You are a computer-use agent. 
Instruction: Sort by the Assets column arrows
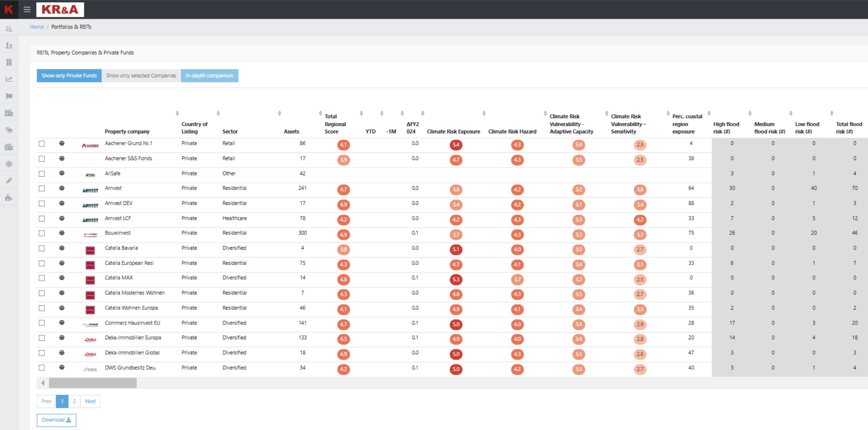321,113
